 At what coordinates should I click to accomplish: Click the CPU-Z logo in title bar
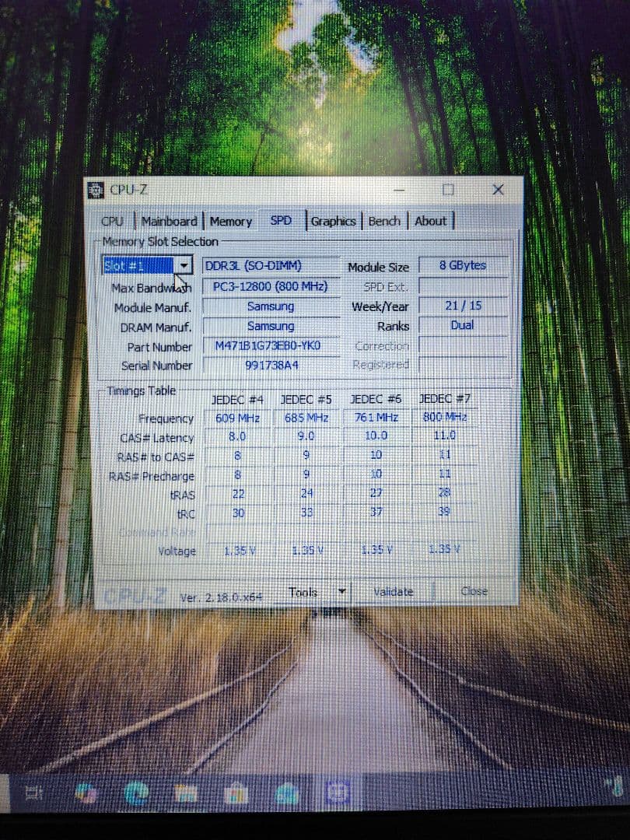coord(96,190)
